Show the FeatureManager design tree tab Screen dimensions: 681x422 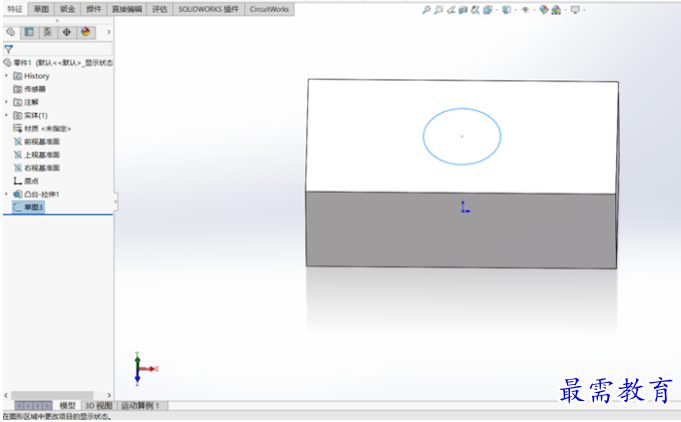11,32
